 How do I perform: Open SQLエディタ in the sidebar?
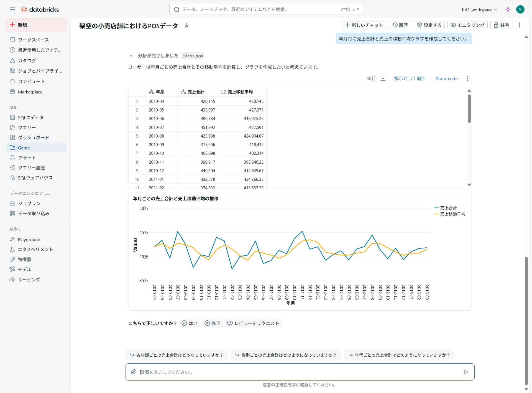point(30,117)
